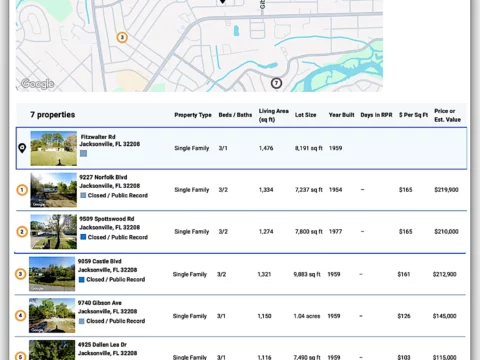Click the Price or Est. Value column header
The width and height of the screenshot is (480, 360).
pos(447,115)
